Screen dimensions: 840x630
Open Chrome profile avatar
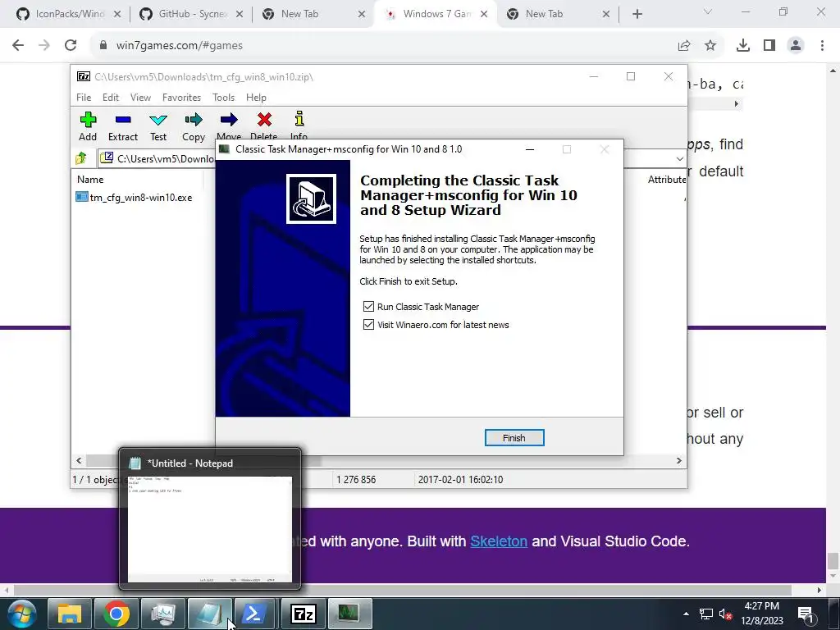click(796, 46)
